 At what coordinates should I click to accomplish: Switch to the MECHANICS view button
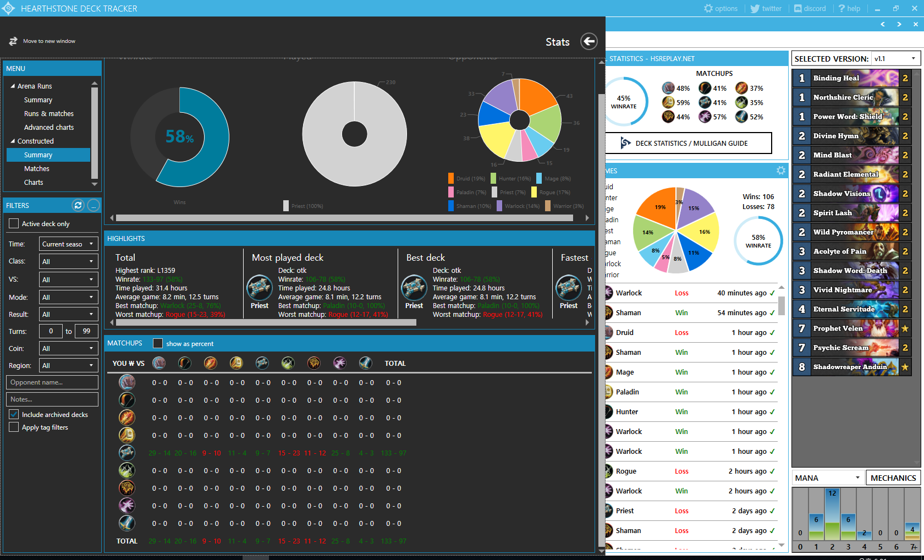[x=893, y=477]
